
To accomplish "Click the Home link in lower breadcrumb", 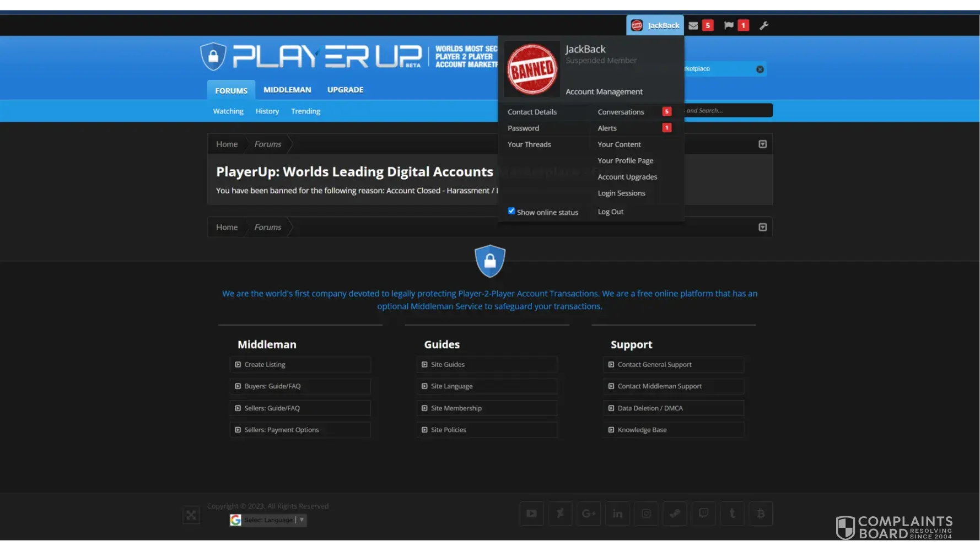I will coord(227,227).
